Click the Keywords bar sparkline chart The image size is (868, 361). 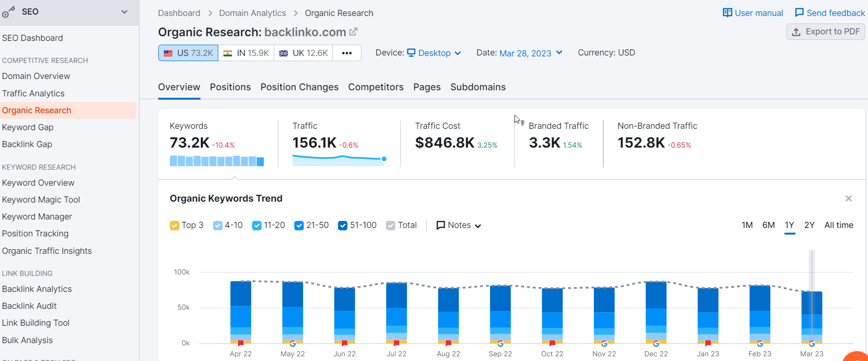coord(217,161)
